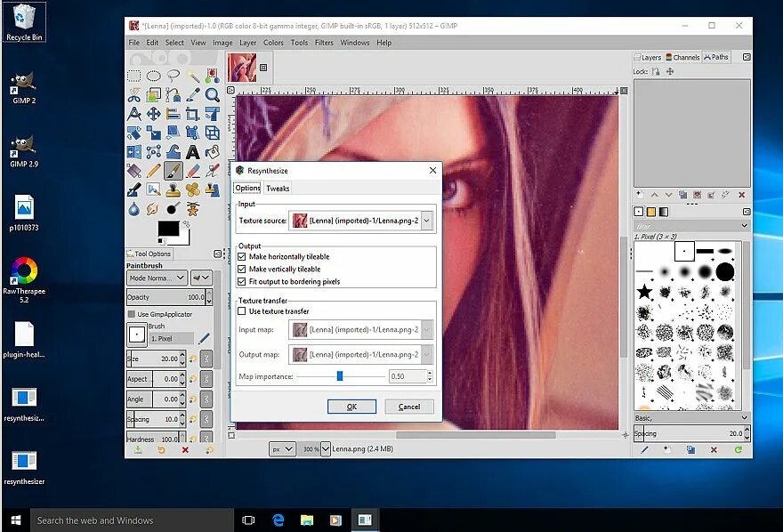Screen dimensions: 783x532
Task: Select the Flip tool
Action: click(x=133, y=152)
